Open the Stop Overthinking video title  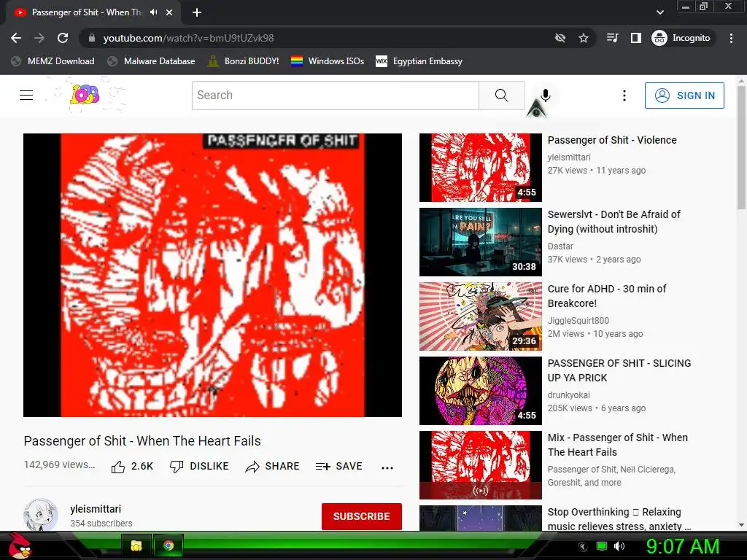[x=619, y=519]
